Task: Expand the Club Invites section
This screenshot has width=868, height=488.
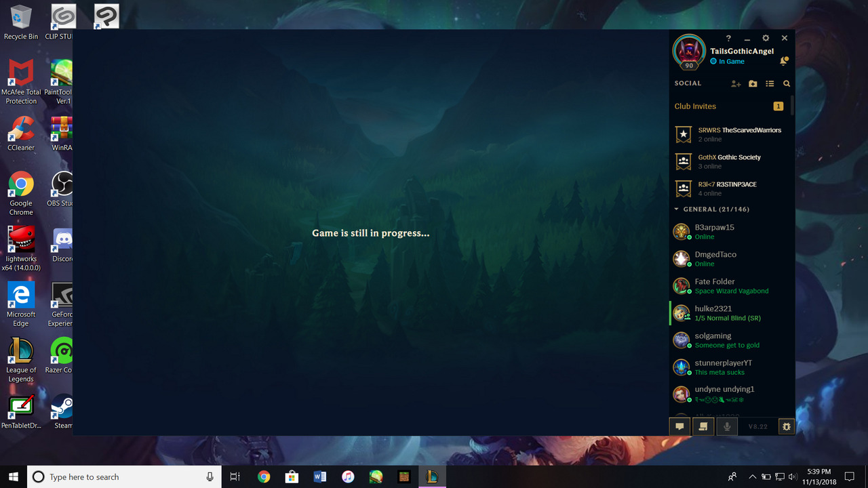Action: pyautogui.click(x=695, y=106)
